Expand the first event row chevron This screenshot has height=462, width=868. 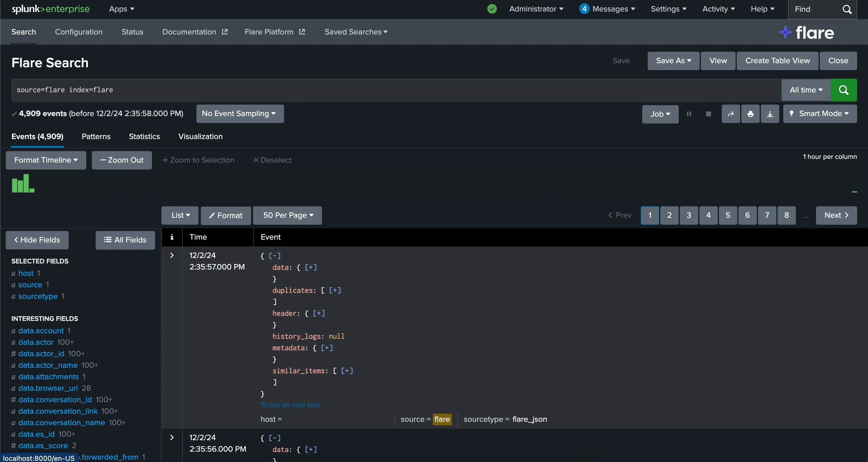172,255
